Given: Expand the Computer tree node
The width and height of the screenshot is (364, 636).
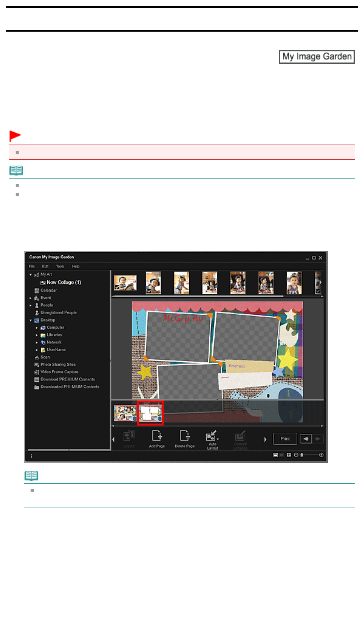Looking at the screenshot, I should click(x=37, y=328).
